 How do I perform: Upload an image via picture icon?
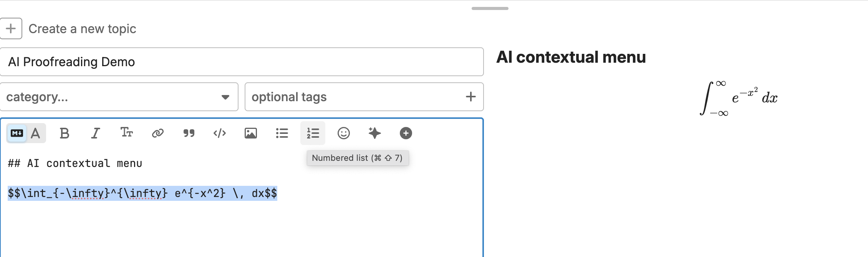pyautogui.click(x=250, y=133)
